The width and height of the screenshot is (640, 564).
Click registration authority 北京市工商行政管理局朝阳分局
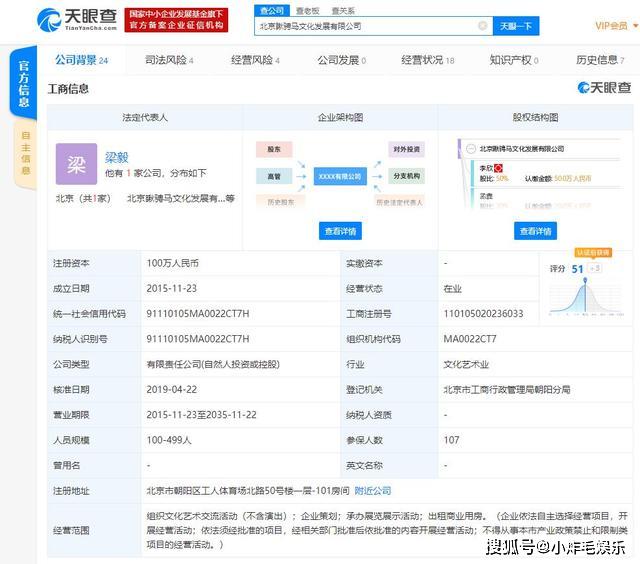[x=507, y=390]
